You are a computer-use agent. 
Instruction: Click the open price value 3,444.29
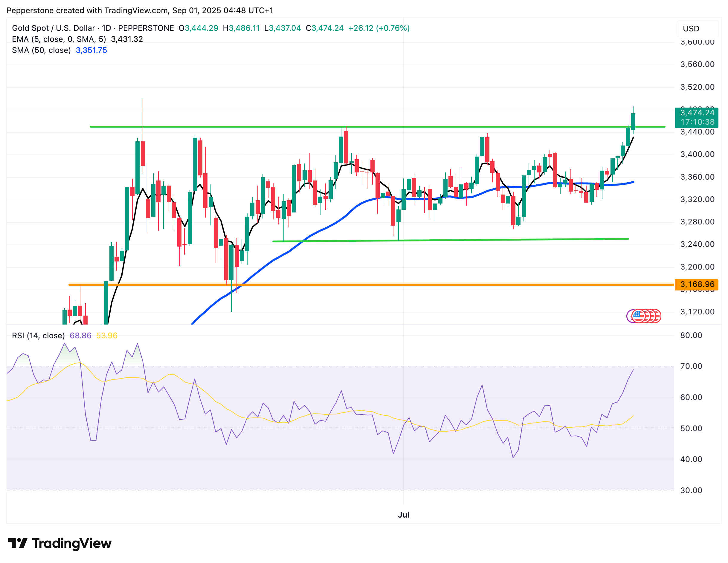point(201,28)
